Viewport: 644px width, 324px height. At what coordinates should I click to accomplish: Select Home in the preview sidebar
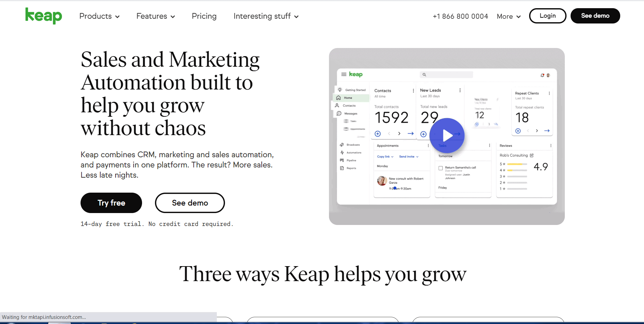tap(350, 98)
